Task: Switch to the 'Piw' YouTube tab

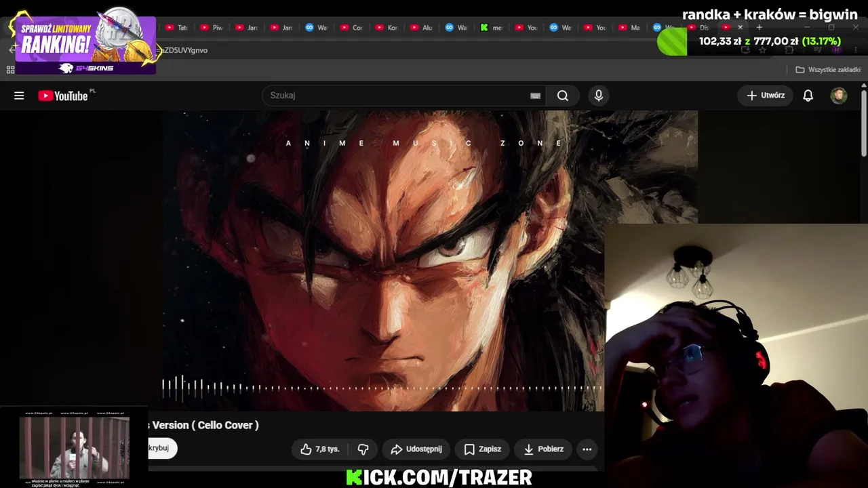Action: click(x=212, y=28)
